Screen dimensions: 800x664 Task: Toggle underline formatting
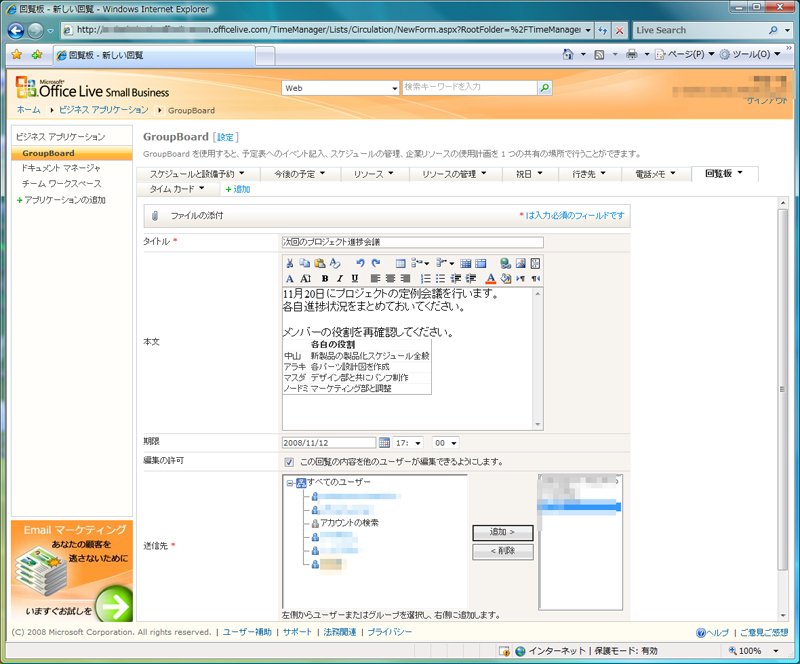(x=355, y=279)
